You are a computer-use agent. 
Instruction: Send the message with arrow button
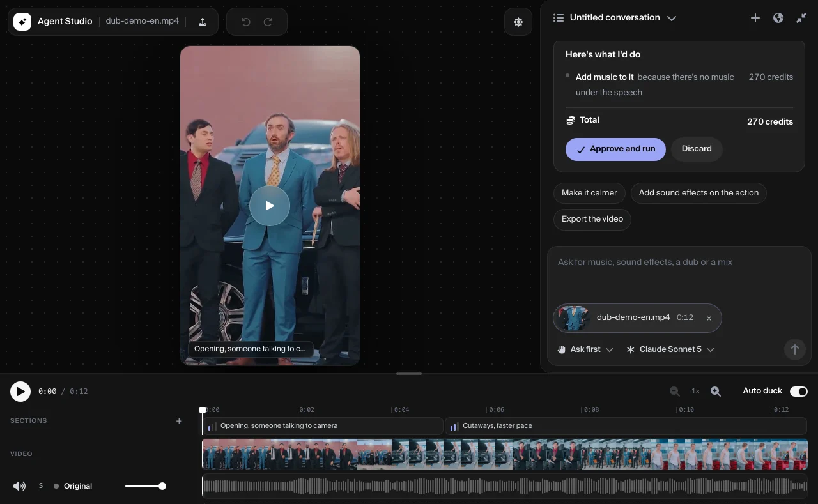[795, 349]
